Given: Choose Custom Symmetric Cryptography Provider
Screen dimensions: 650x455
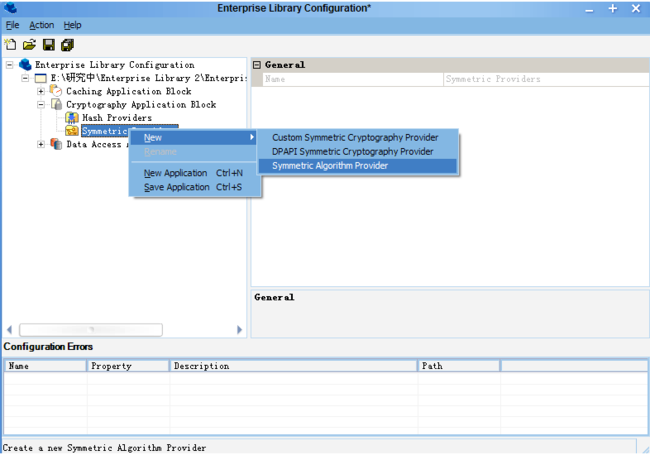Looking at the screenshot, I should pyautogui.click(x=358, y=137).
